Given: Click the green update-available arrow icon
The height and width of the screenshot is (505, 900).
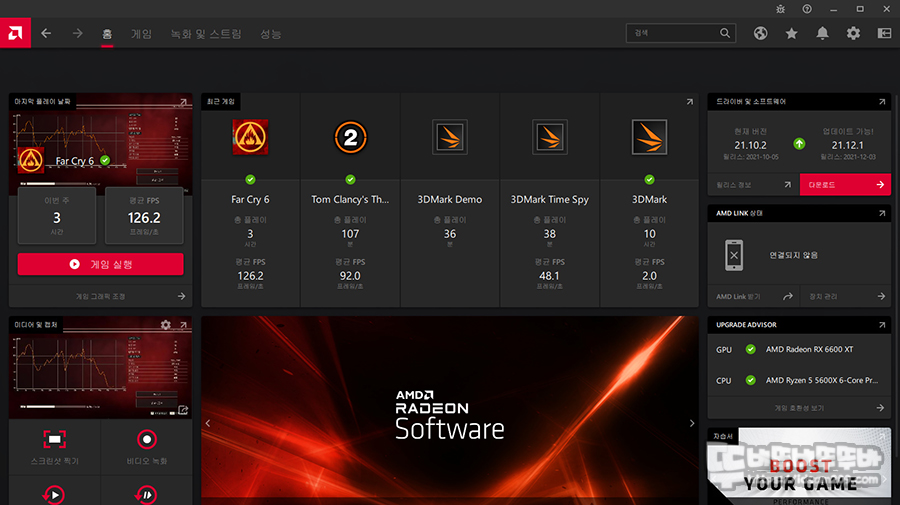Looking at the screenshot, I should click(x=800, y=144).
